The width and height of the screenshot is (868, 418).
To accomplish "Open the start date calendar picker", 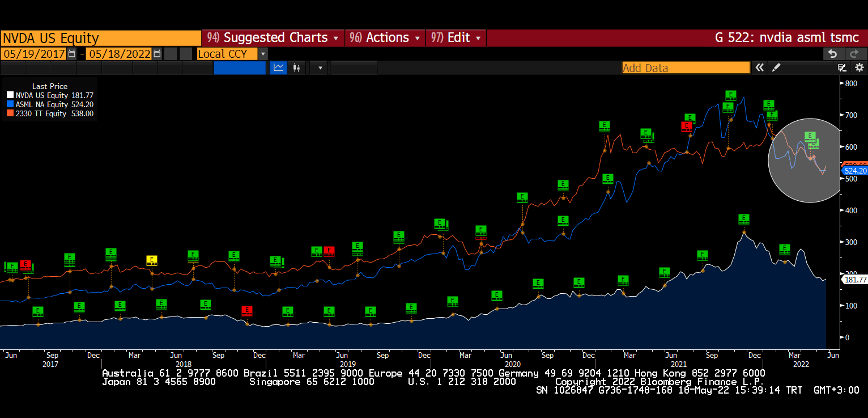I will (71, 54).
